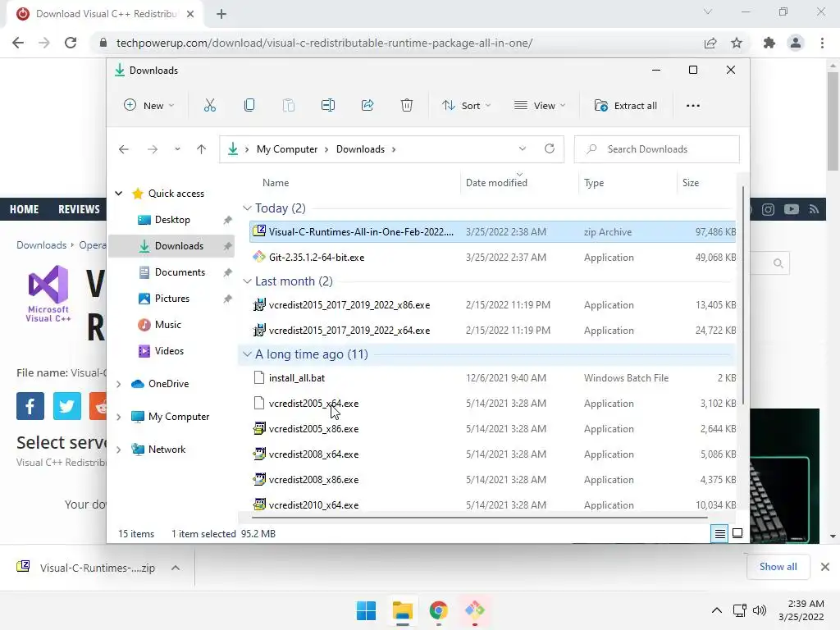Open the download item options chevron

pos(176,568)
